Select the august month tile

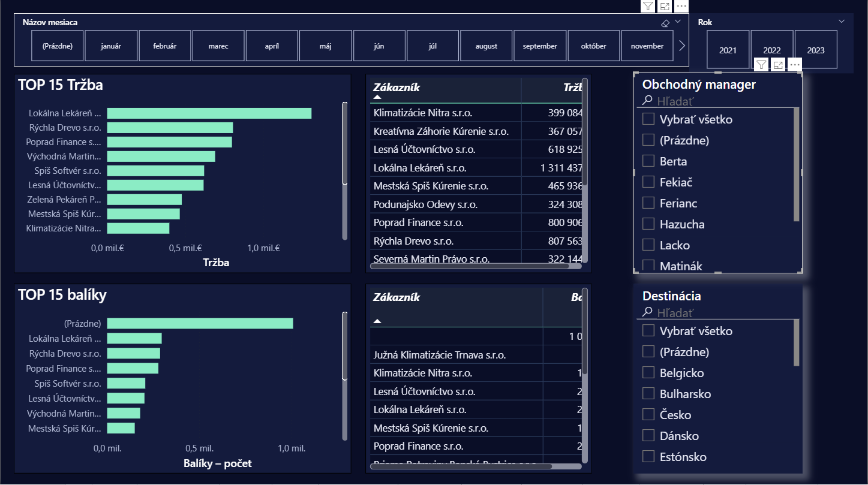point(486,46)
